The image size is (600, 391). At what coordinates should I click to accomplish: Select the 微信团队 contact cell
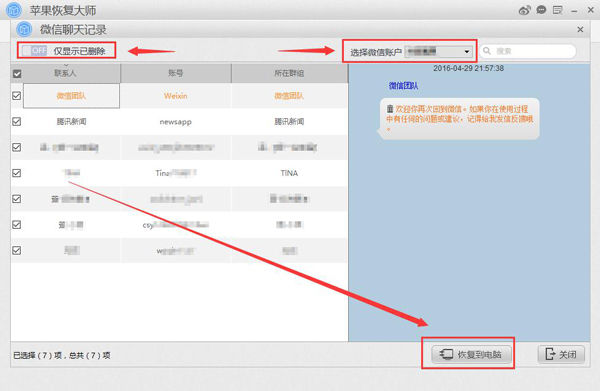coord(72,96)
